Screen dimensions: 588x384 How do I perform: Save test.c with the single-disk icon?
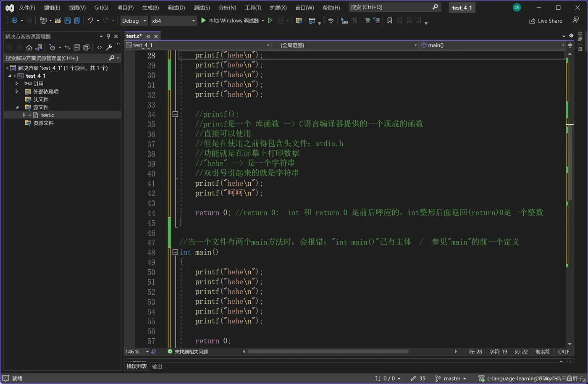pyautogui.click(x=67, y=21)
